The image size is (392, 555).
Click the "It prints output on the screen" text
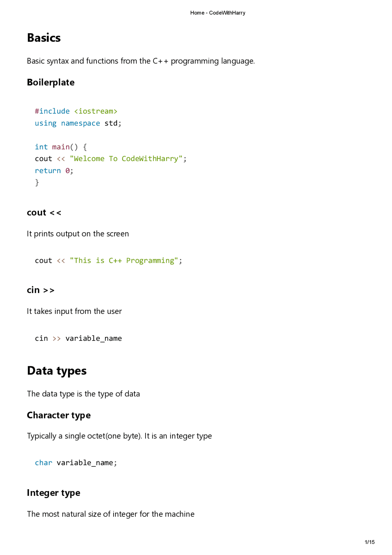click(78, 234)
